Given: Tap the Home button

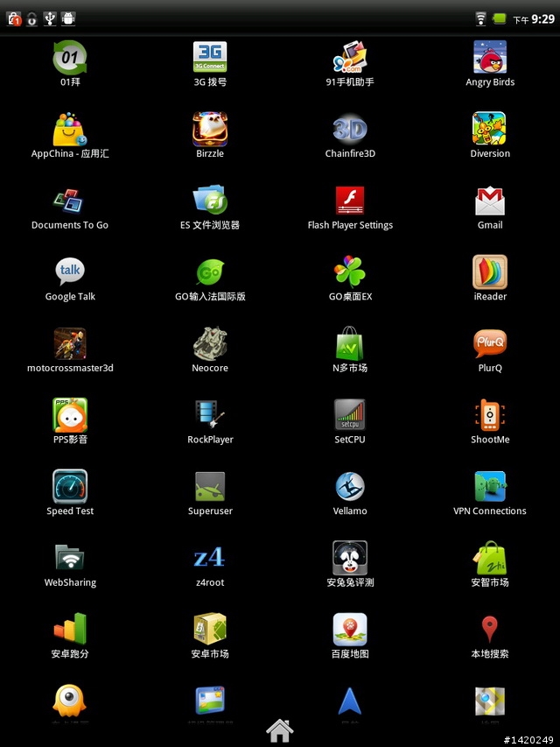Looking at the screenshot, I should pos(279,731).
